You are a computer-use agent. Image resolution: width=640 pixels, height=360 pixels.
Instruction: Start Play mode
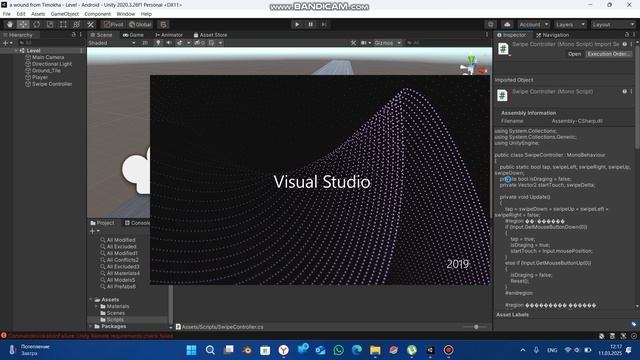click(x=297, y=24)
